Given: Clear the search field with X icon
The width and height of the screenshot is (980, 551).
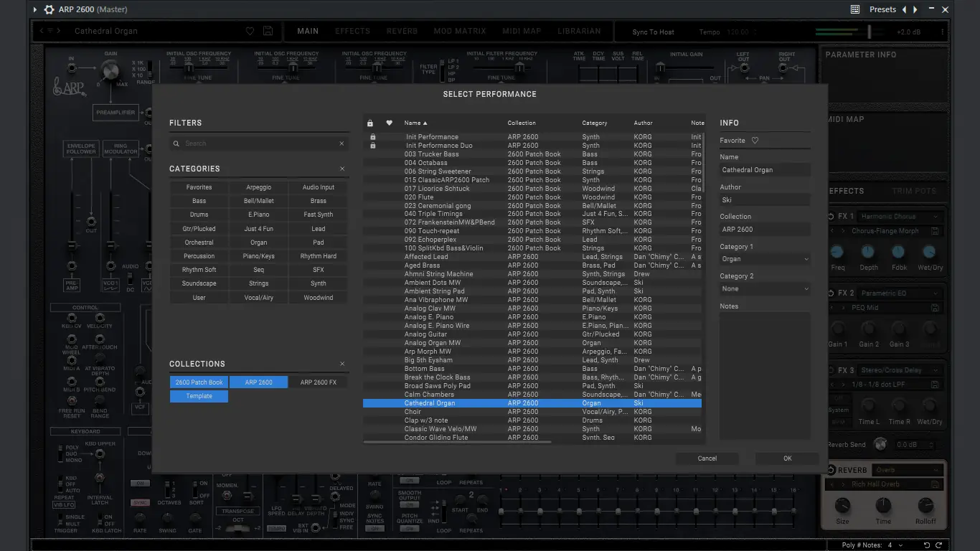Looking at the screenshot, I should point(341,143).
